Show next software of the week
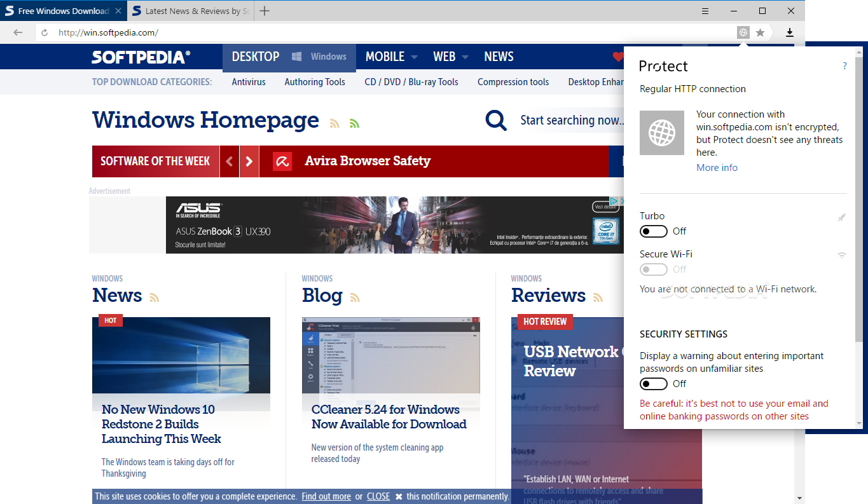This screenshot has width=868, height=504. tap(249, 161)
